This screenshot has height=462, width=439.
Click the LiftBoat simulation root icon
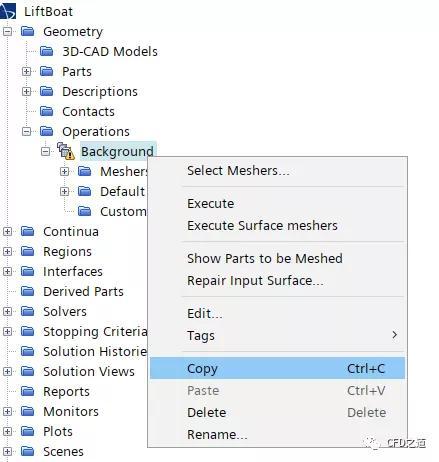pyautogui.click(x=8, y=11)
